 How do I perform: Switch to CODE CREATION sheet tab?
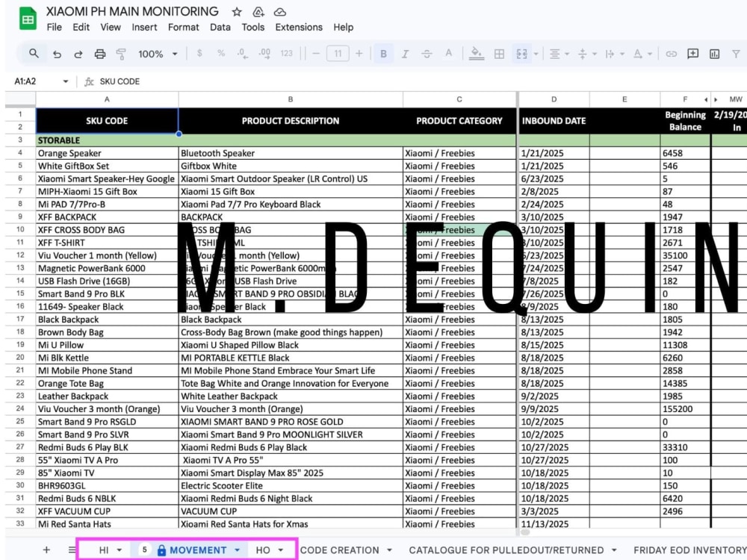tap(340, 550)
